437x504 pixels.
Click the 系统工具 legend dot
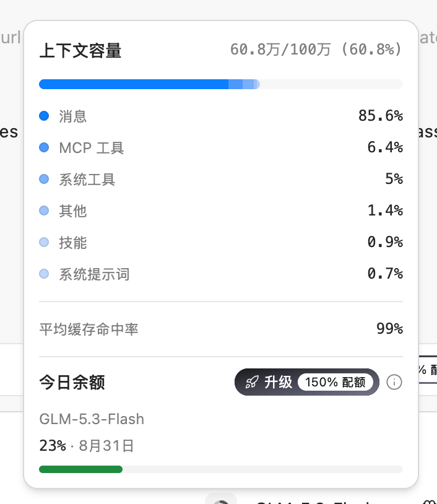click(44, 179)
